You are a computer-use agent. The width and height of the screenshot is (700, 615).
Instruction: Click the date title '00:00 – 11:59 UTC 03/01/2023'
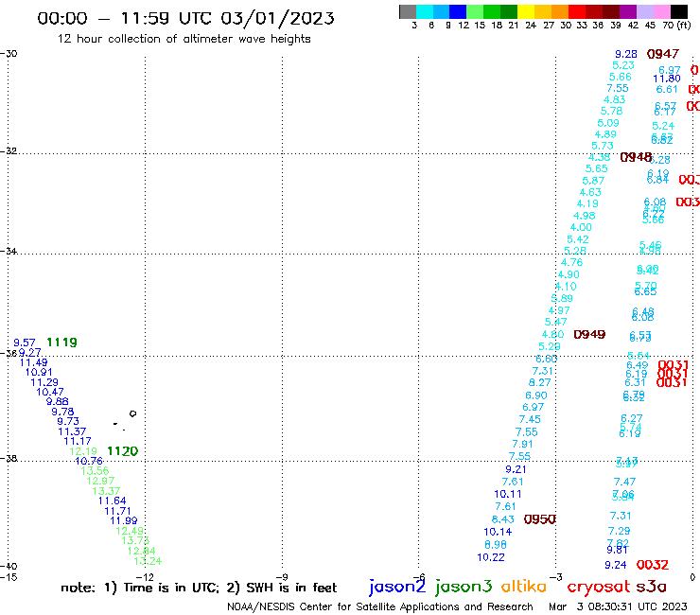click(x=185, y=18)
